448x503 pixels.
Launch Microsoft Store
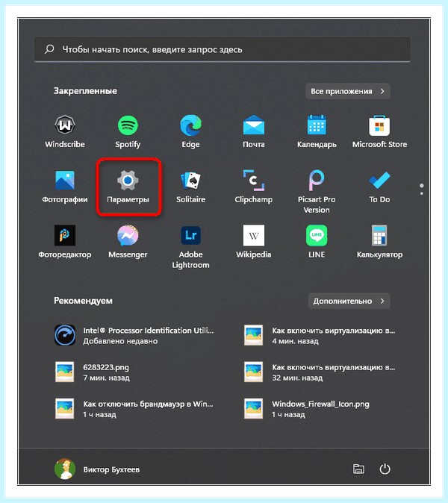point(379,131)
